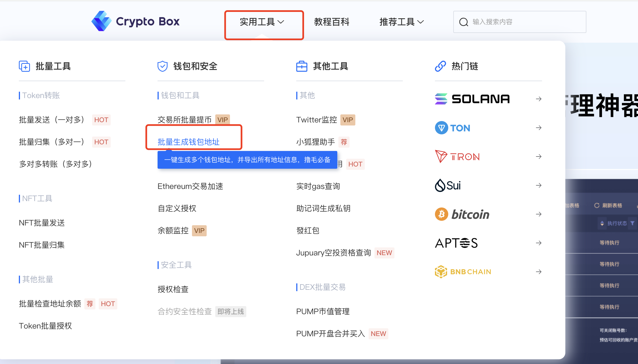Open 多对多转账（多对多）tool
The image size is (638, 364).
[x=55, y=164]
